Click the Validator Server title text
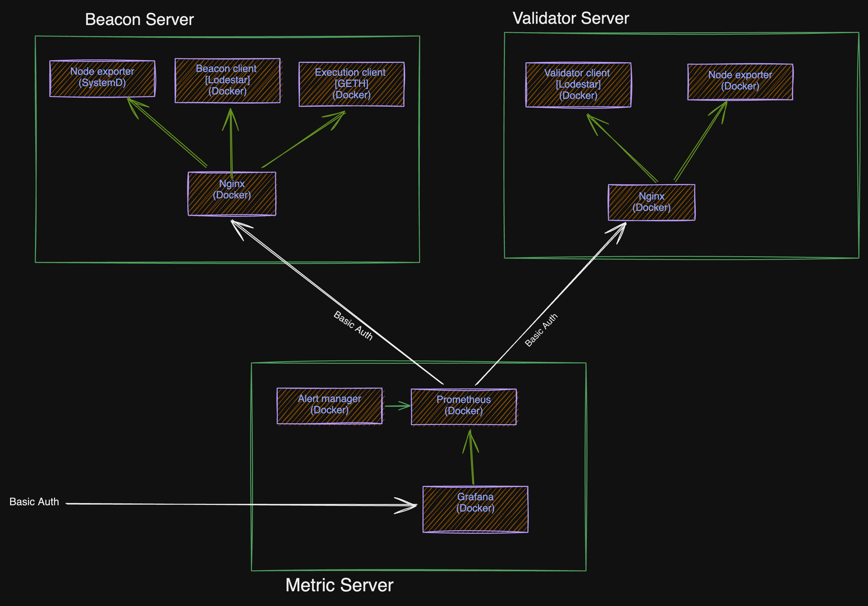 (571, 18)
